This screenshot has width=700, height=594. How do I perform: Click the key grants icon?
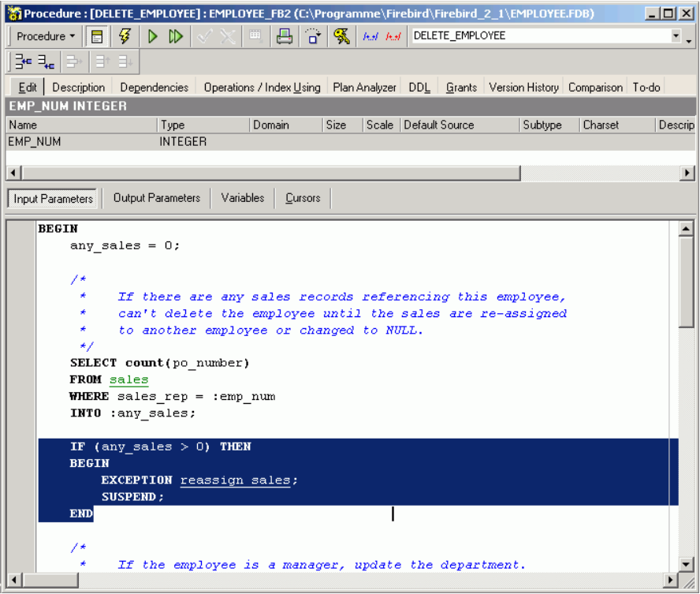[341, 36]
